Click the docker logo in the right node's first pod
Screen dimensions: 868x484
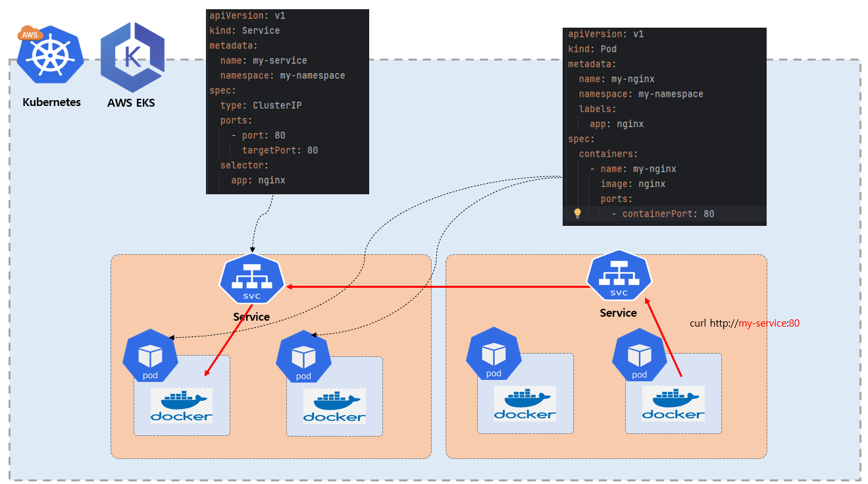(x=525, y=404)
